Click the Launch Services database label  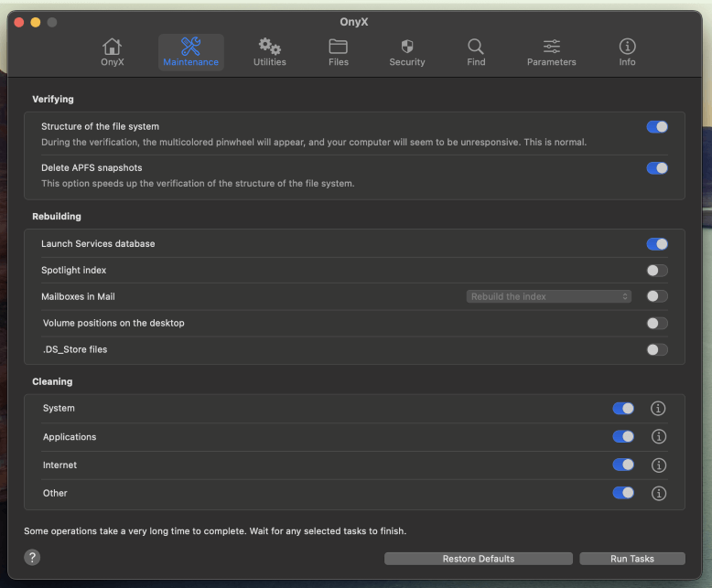98,243
